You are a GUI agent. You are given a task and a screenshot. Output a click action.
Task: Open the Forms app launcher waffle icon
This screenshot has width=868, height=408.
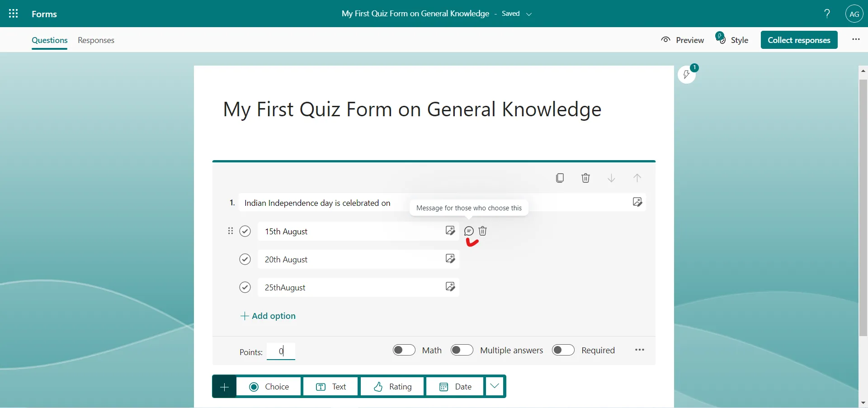coord(13,14)
